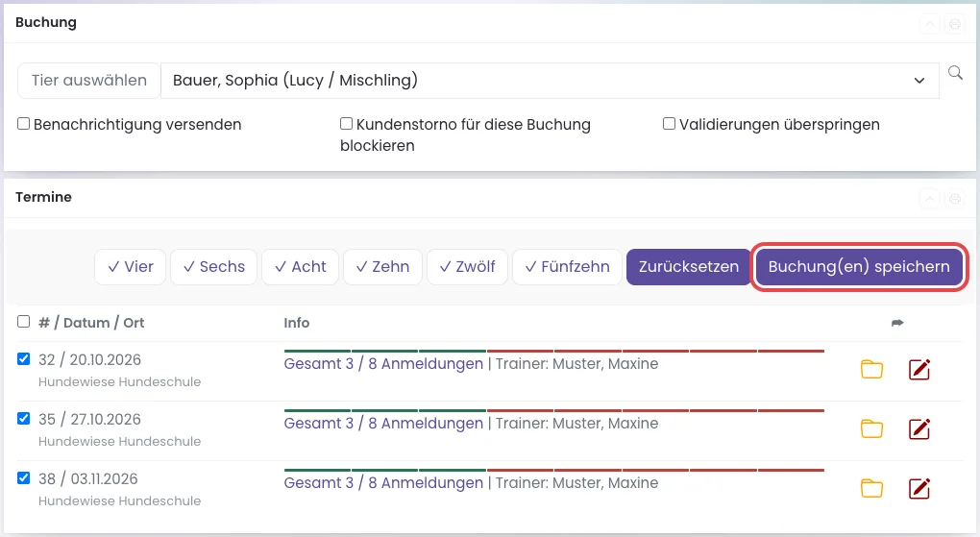The image size is (980, 537).
Task: Click the date text 38 / 03.11.2026
Action: [x=87, y=478]
